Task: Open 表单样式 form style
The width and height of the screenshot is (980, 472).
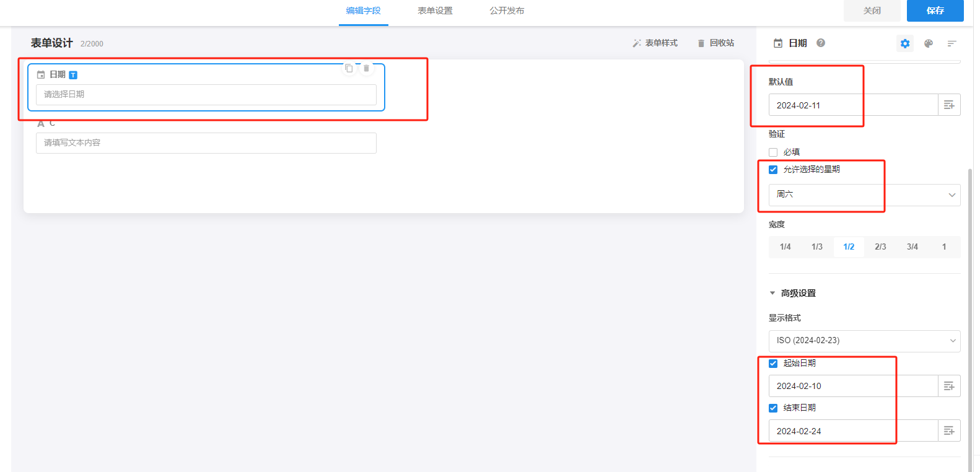Action: pyautogui.click(x=655, y=43)
